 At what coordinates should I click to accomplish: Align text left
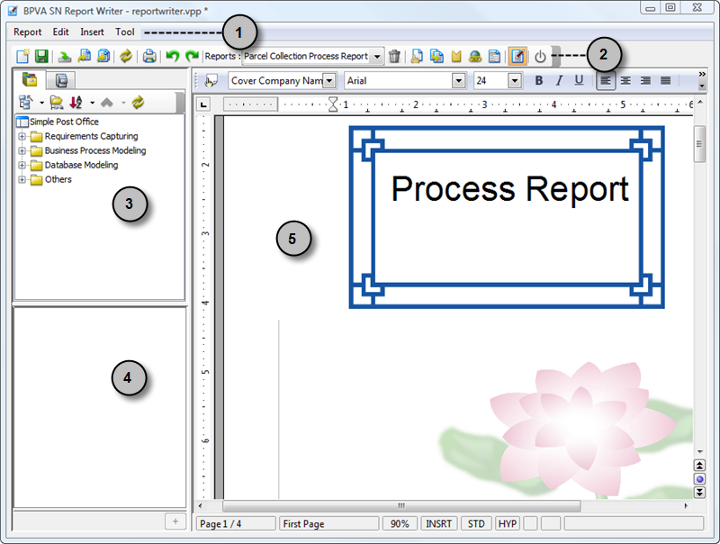pyautogui.click(x=606, y=81)
